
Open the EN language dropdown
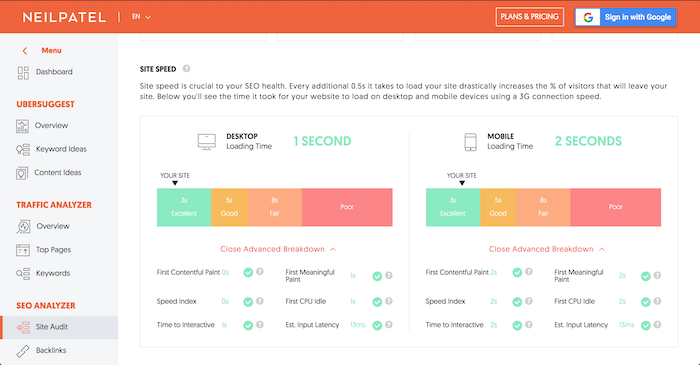[141, 17]
